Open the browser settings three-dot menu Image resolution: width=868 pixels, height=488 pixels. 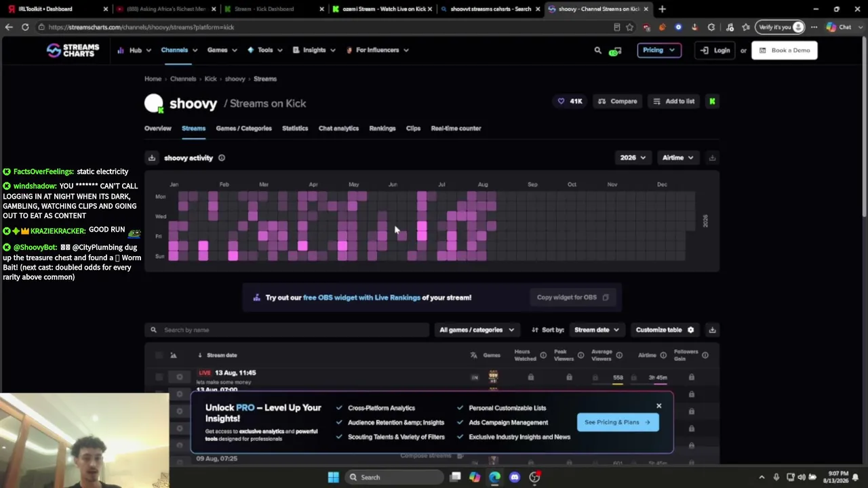click(814, 27)
